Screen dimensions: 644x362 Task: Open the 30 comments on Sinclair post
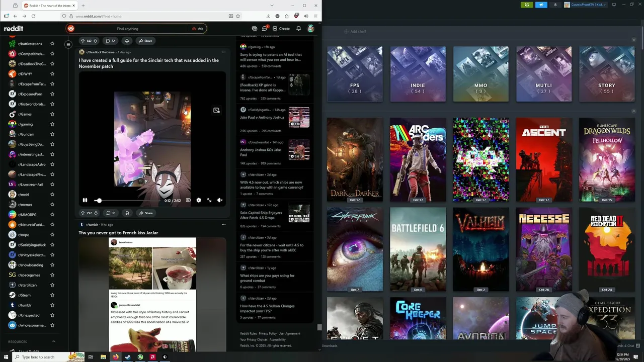111,213
